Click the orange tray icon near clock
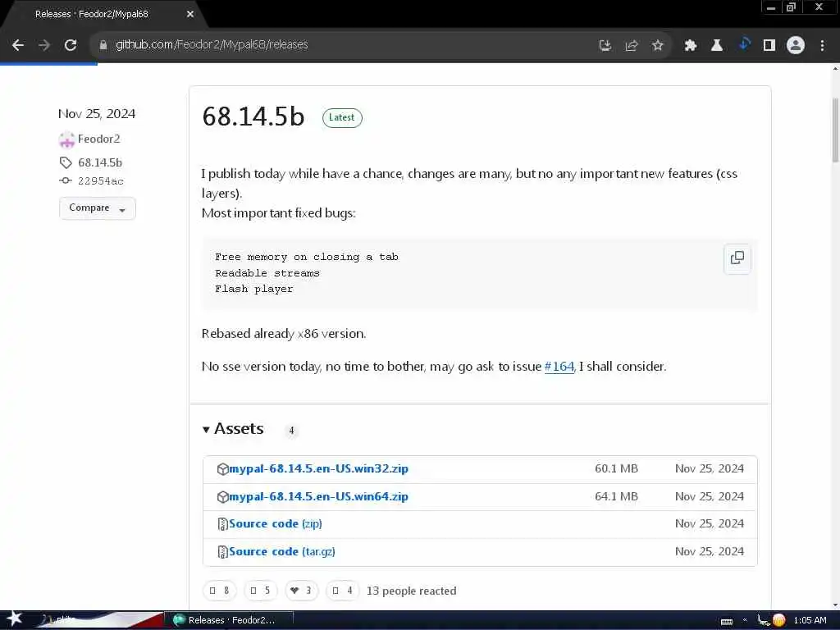 click(779, 620)
